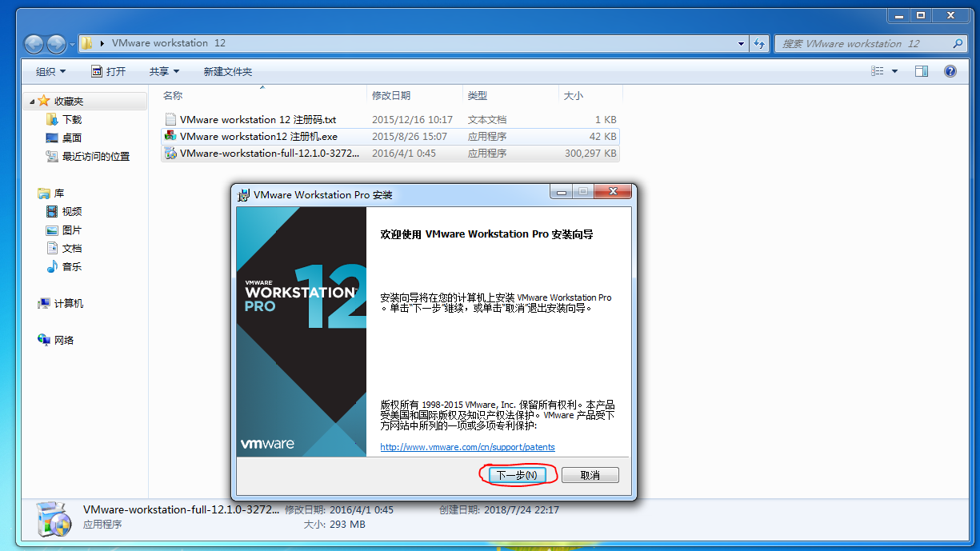Viewport: 980px width, 551px height.
Task: Open the 组织 menu in toolbar
Action: pos(51,71)
